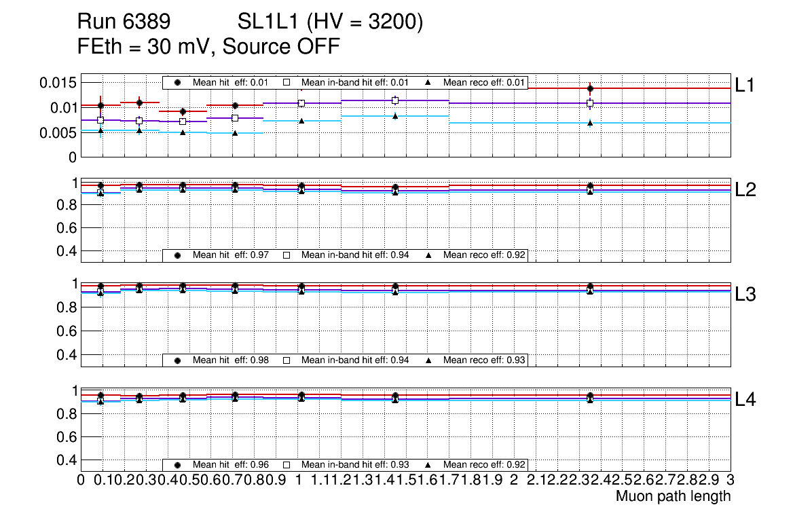Select the 'Muon path length' axis title
The image size is (812, 524).
673,496
